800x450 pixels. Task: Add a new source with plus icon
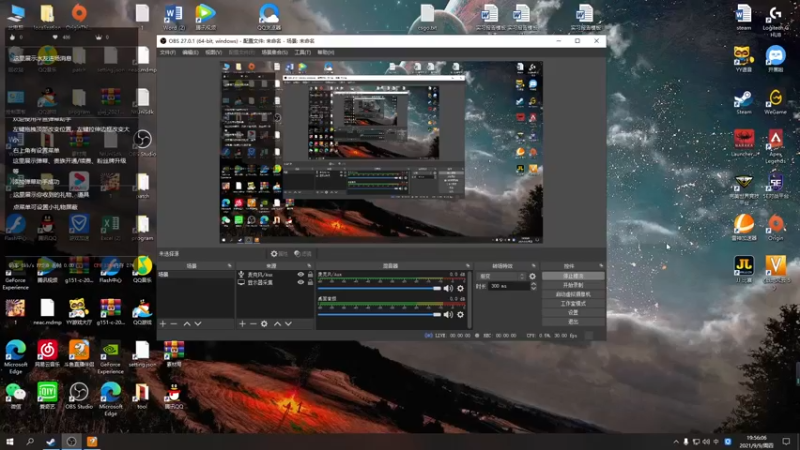pyautogui.click(x=242, y=324)
